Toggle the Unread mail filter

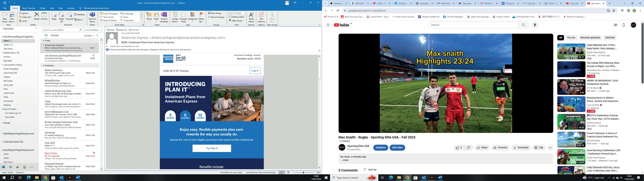coord(55,36)
